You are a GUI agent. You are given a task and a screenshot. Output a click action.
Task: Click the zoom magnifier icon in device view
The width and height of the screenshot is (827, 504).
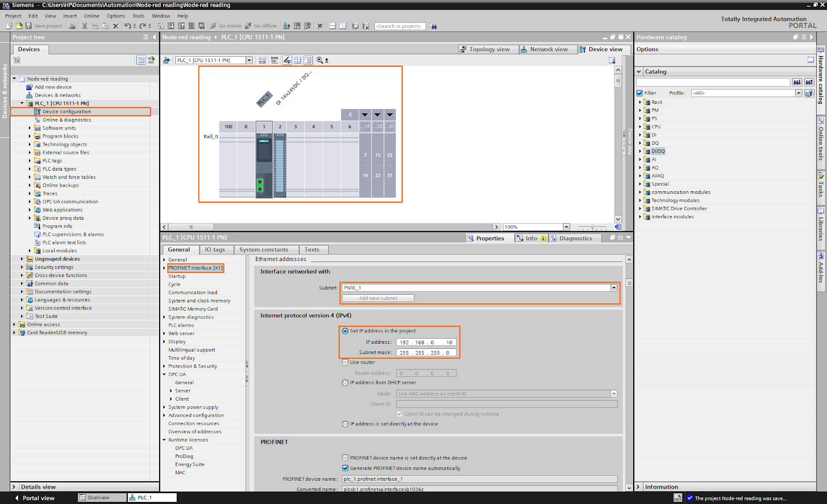click(320, 60)
